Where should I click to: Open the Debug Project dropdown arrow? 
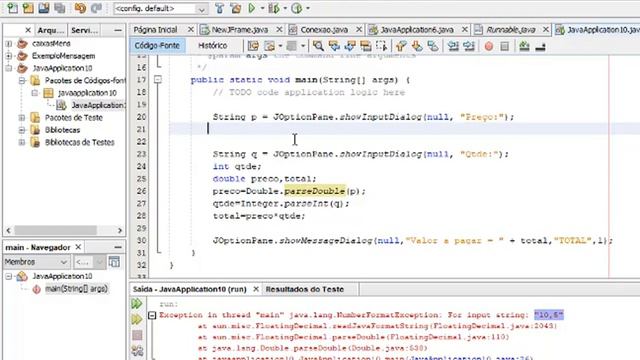tap(285, 8)
